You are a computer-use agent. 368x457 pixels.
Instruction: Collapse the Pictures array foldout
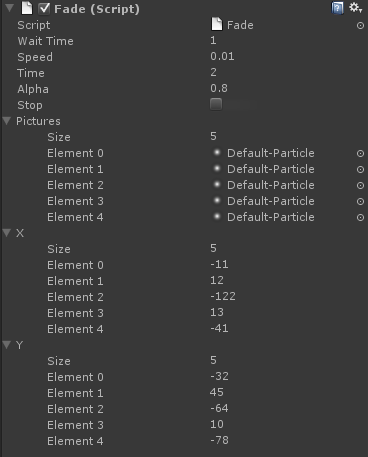click(7, 121)
